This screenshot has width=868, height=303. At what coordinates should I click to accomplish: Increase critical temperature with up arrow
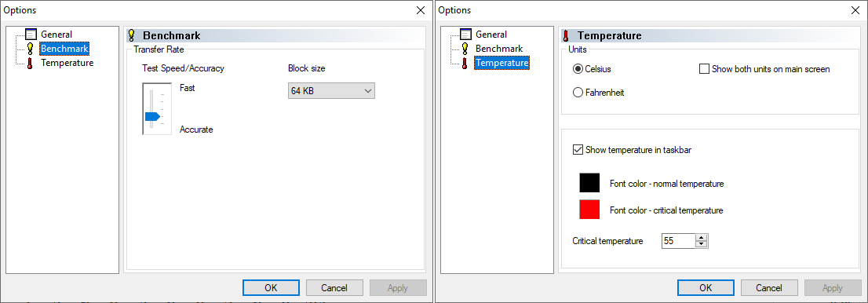pyautogui.click(x=702, y=238)
